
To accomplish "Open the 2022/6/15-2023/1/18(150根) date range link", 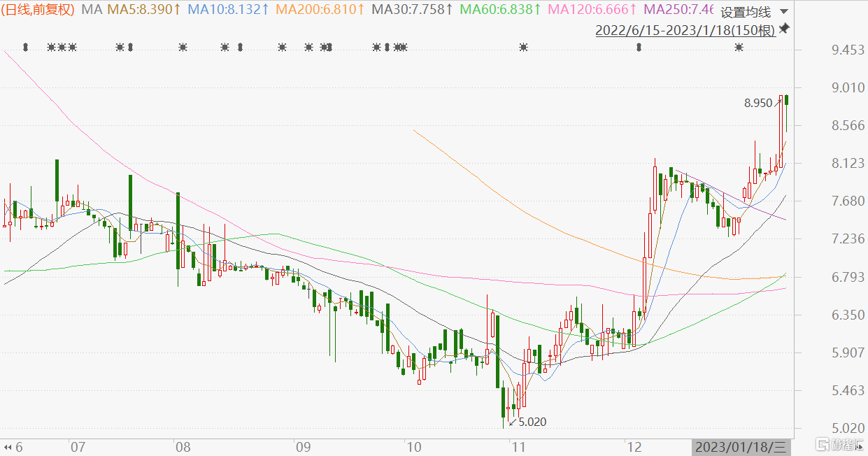I will tap(685, 31).
